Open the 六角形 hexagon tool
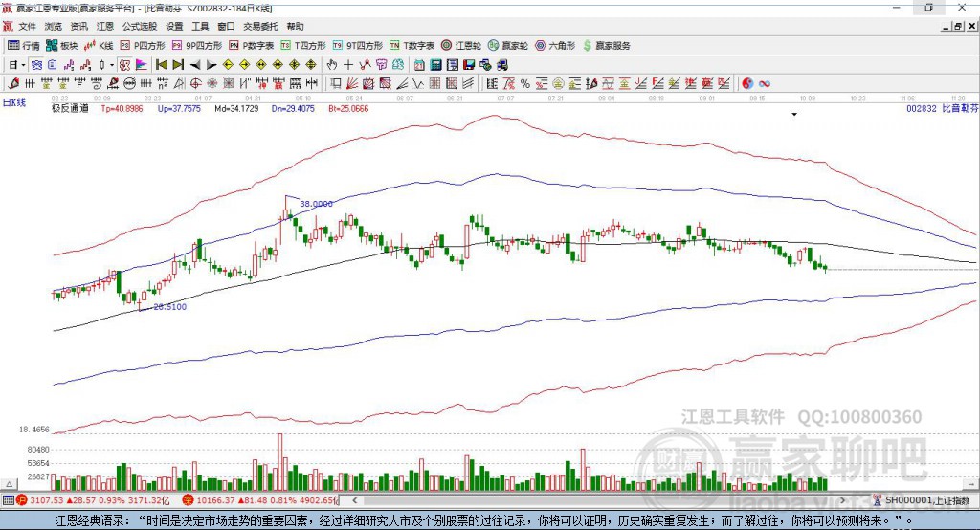This screenshot has width=980, height=530. [555, 46]
